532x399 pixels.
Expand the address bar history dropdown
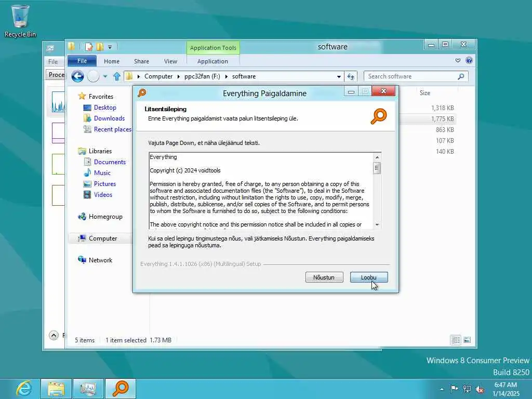tap(339, 77)
